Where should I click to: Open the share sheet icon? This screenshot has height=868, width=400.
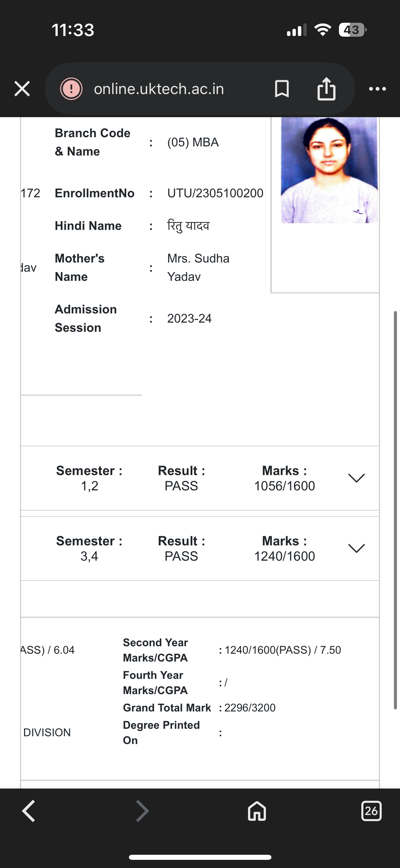tap(326, 89)
